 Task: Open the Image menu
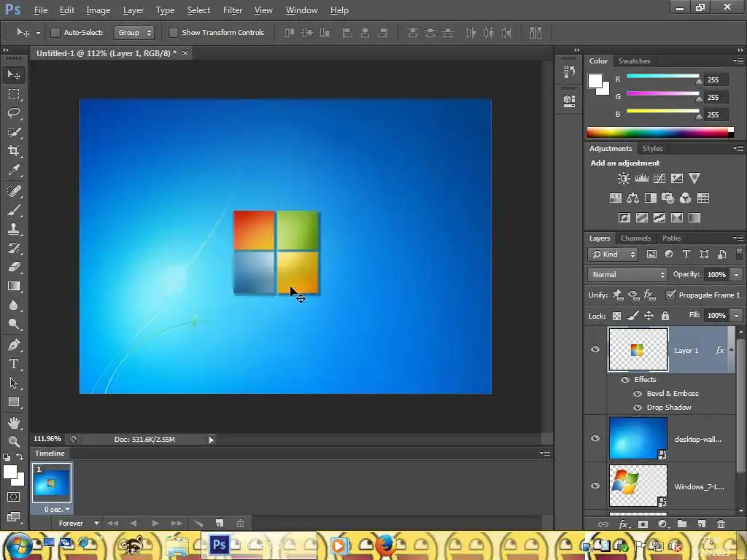[98, 10]
